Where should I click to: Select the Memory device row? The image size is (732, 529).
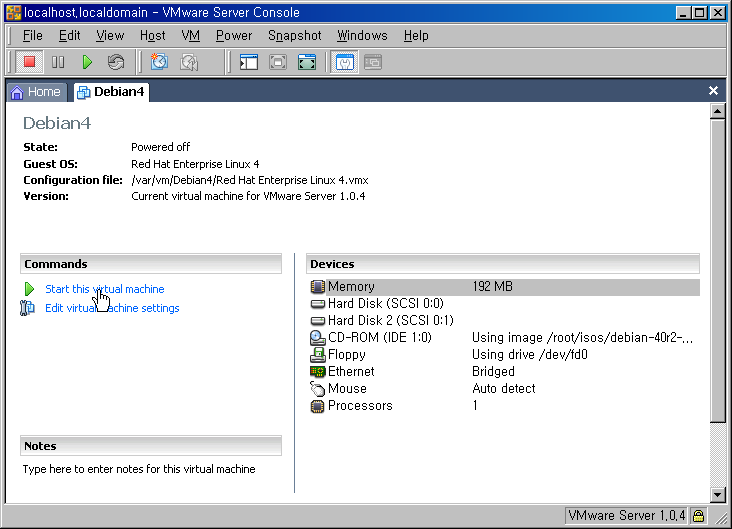coord(350,287)
